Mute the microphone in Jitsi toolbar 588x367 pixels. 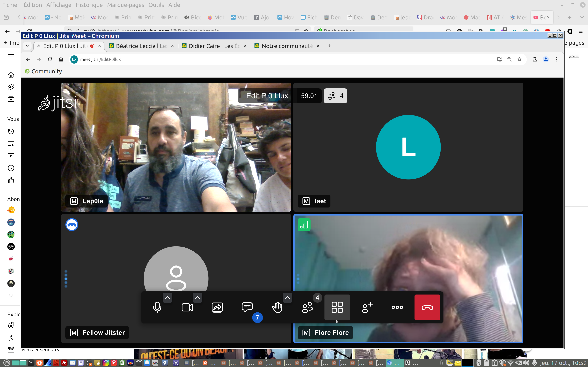[x=157, y=307]
